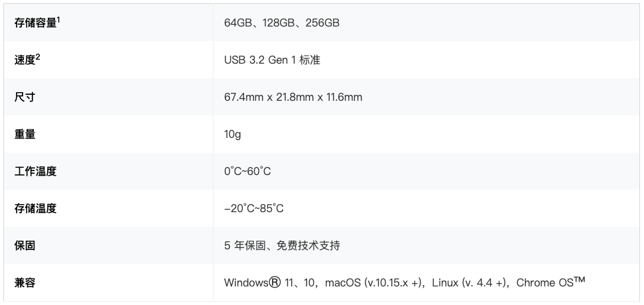Click the Linux (v. 4.4 +) compatibility entry
Image resolution: width=644 pixels, height=305 pixels.
[469, 283]
